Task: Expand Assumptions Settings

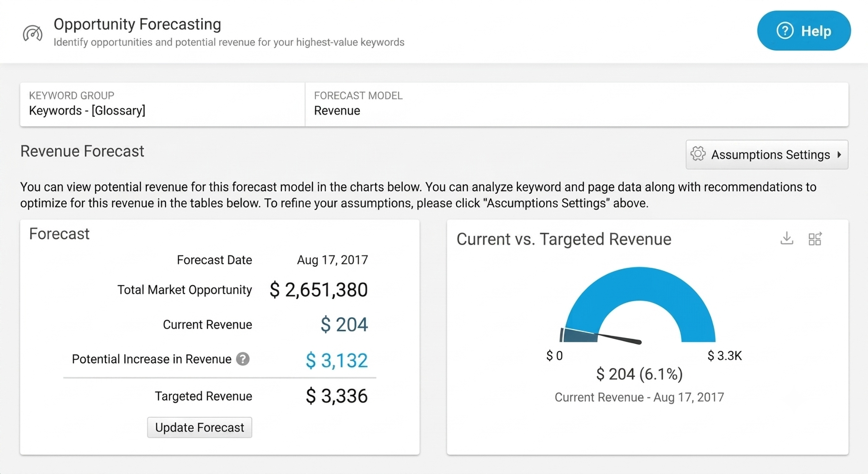Action: coord(767,155)
